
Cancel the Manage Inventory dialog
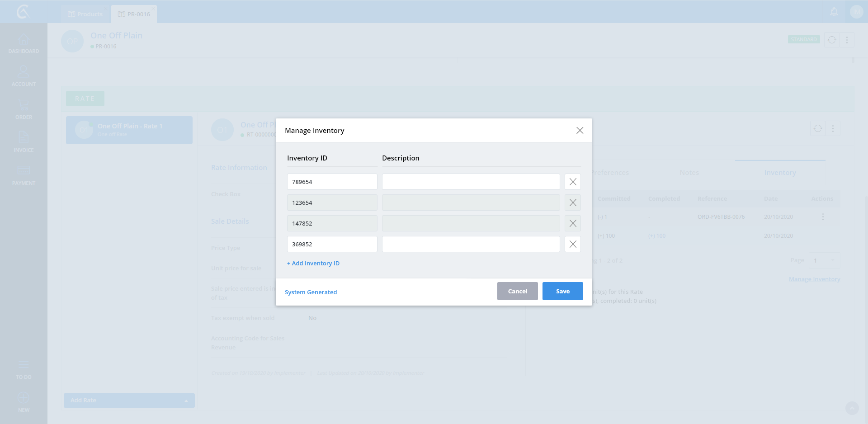(x=517, y=291)
